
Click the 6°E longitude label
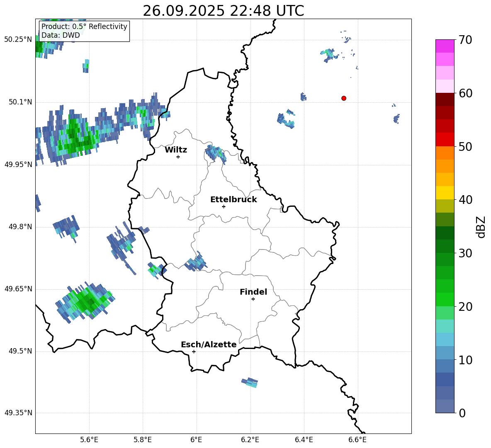point(196,440)
